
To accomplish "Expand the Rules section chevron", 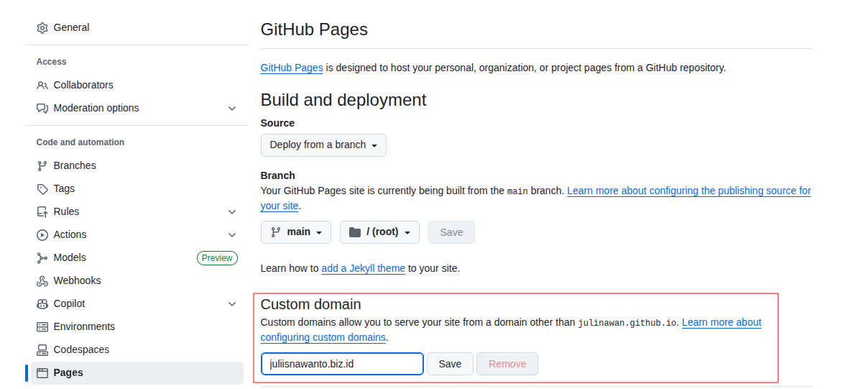I will [232, 211].
